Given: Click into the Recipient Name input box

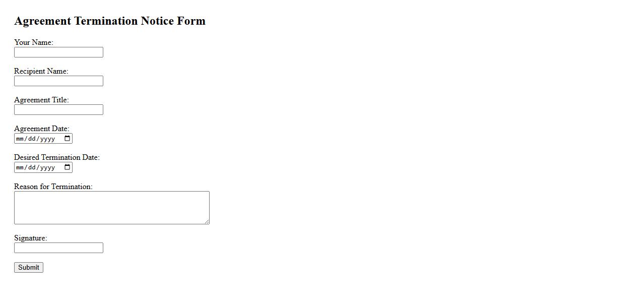Looking at the screenshot, I should [x=58, y=81].
